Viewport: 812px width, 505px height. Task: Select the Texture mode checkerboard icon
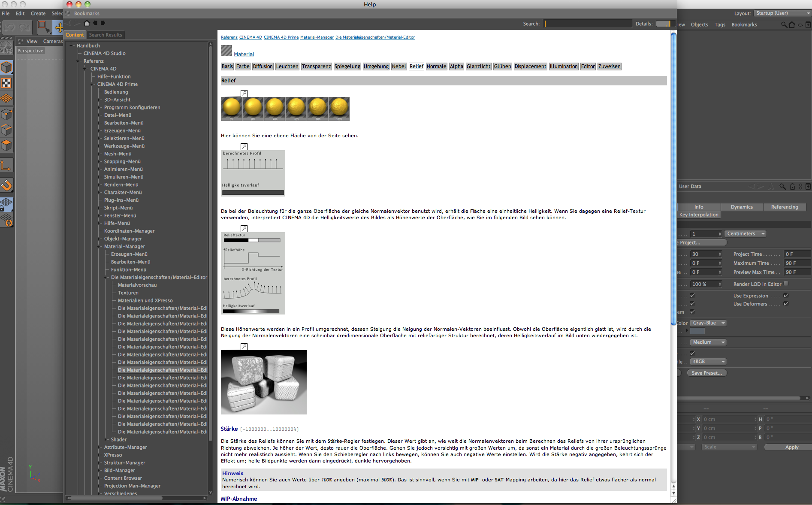pos(6,83)
